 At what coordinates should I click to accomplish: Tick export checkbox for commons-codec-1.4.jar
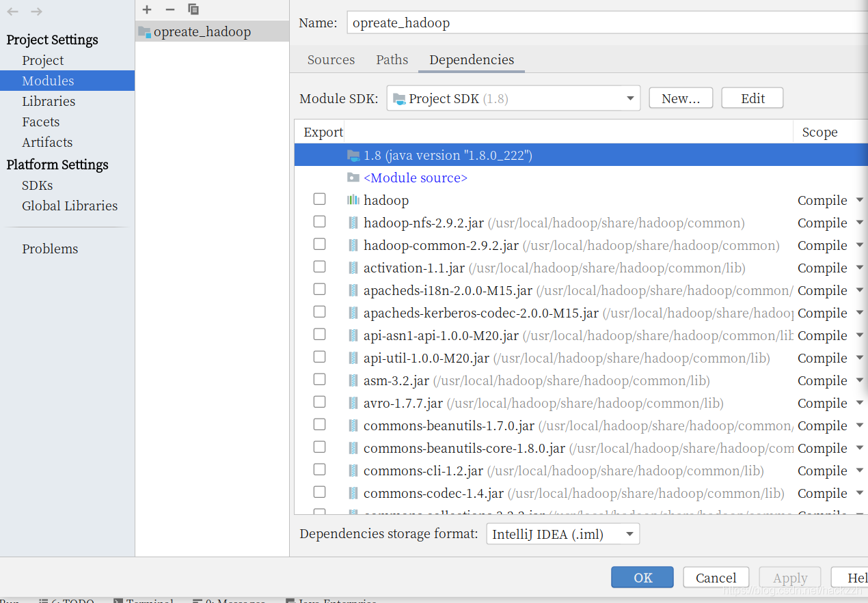319,492
